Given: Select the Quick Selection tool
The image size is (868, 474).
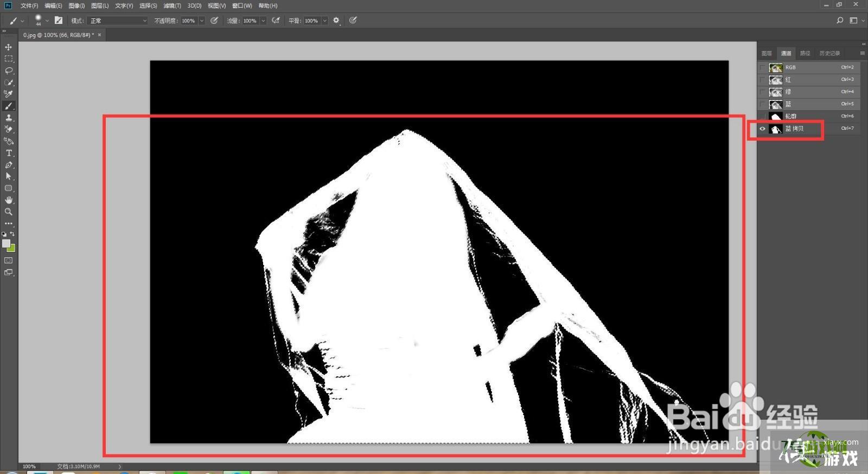Looking at the screenshot, I should [8, 83].
